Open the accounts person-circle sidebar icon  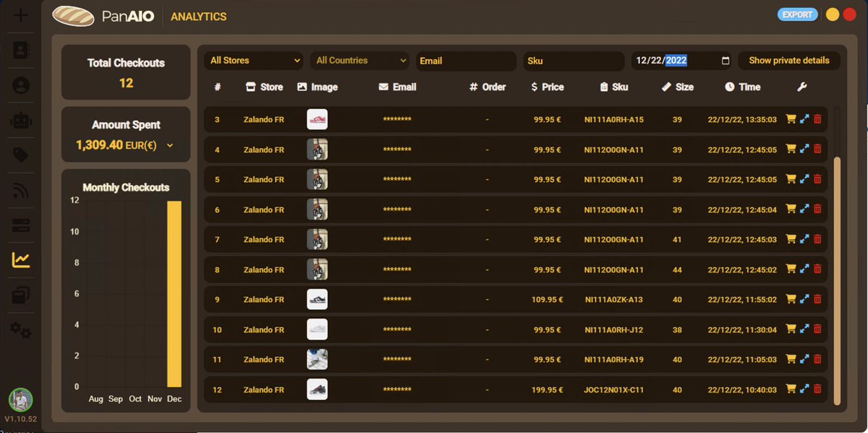coord(21,85)
